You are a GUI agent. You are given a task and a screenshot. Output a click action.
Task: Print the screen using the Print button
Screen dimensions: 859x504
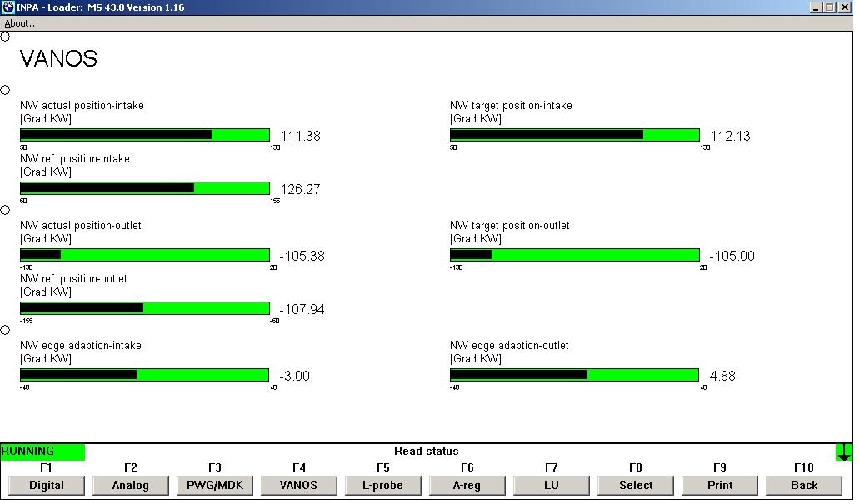720,485
